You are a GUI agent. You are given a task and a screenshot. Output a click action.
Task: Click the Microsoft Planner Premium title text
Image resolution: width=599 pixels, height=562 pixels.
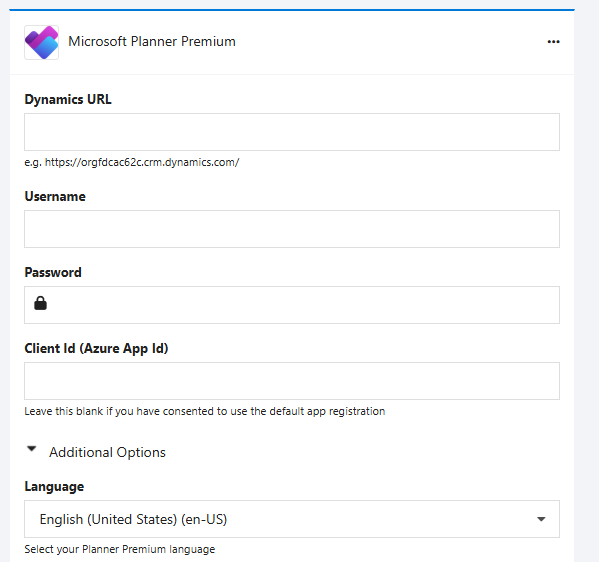[x=152, y=41]
